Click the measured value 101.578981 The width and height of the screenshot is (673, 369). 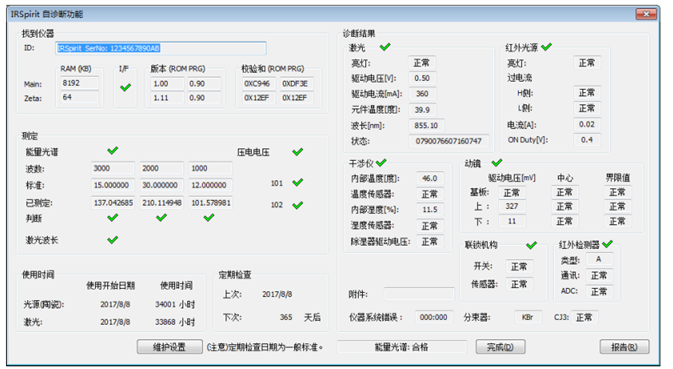coord(210,203)
